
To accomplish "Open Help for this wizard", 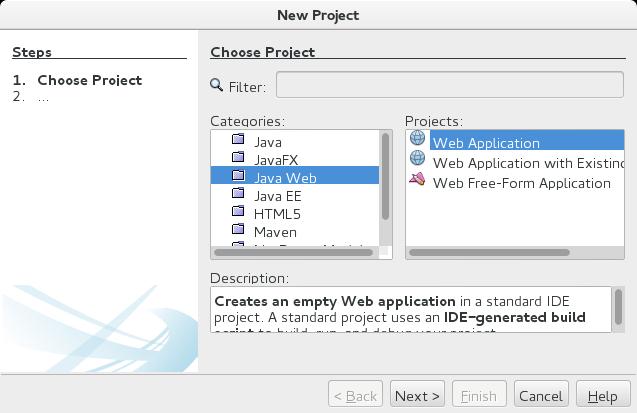I will [603, 394].
